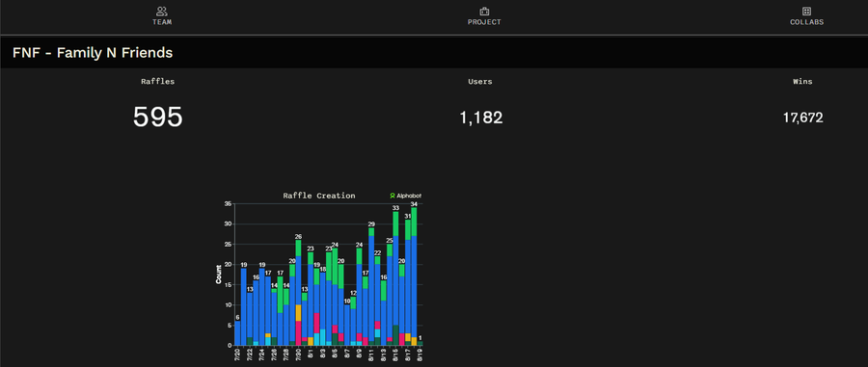Click the Collabs grid icon
Screen dimensions: 868x367
point(806,11)
